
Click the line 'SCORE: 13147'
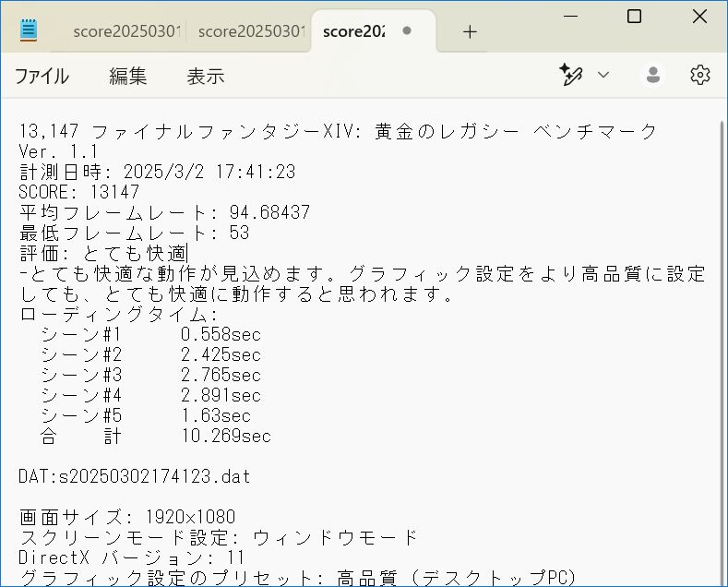[78, 192]
